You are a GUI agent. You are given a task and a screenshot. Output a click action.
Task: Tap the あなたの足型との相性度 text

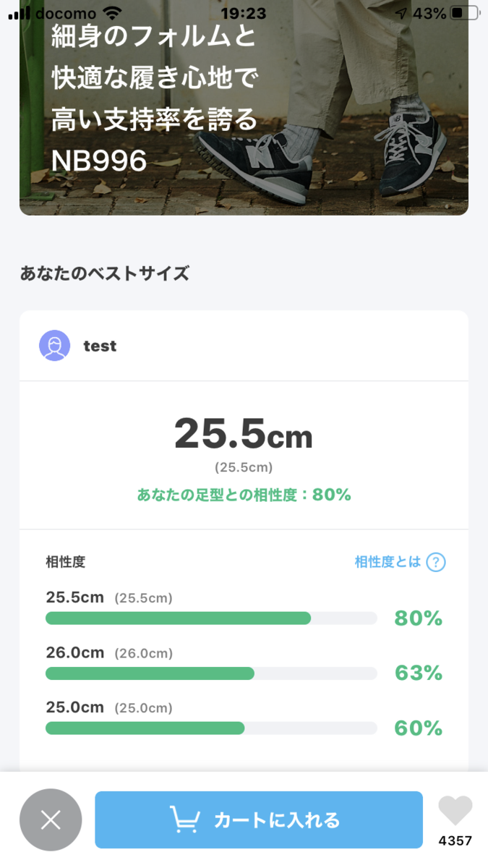point(218,495)
